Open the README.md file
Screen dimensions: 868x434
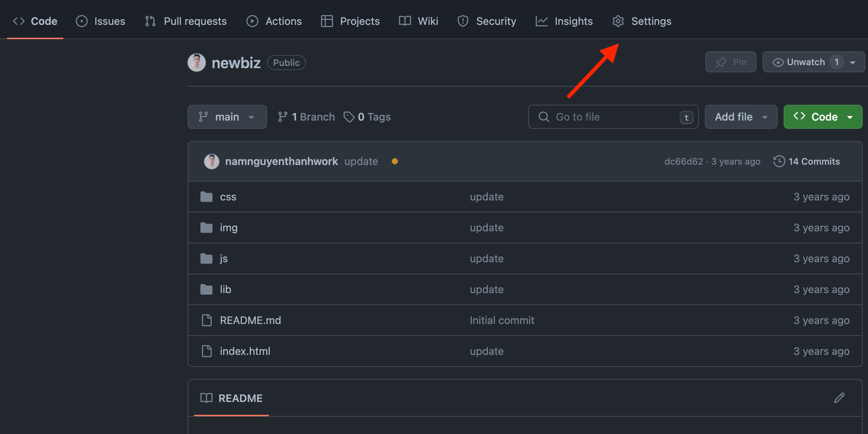(x=251, y=320)
